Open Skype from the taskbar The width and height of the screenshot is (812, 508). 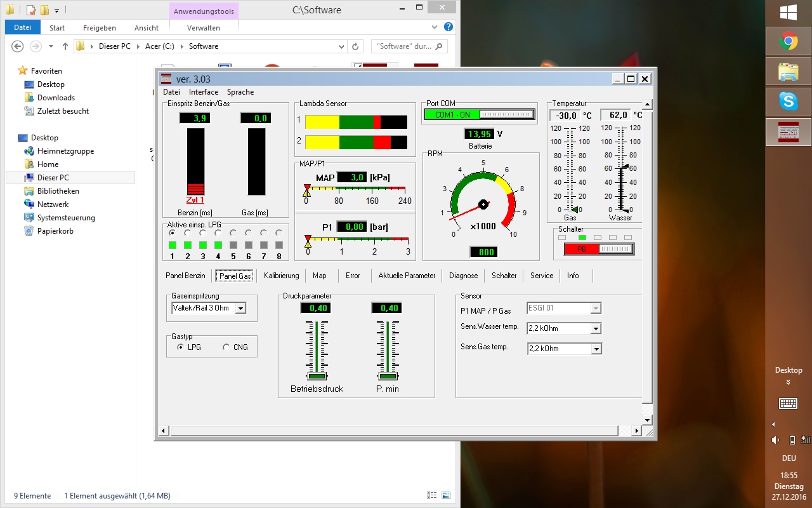(x=789, y=101)
